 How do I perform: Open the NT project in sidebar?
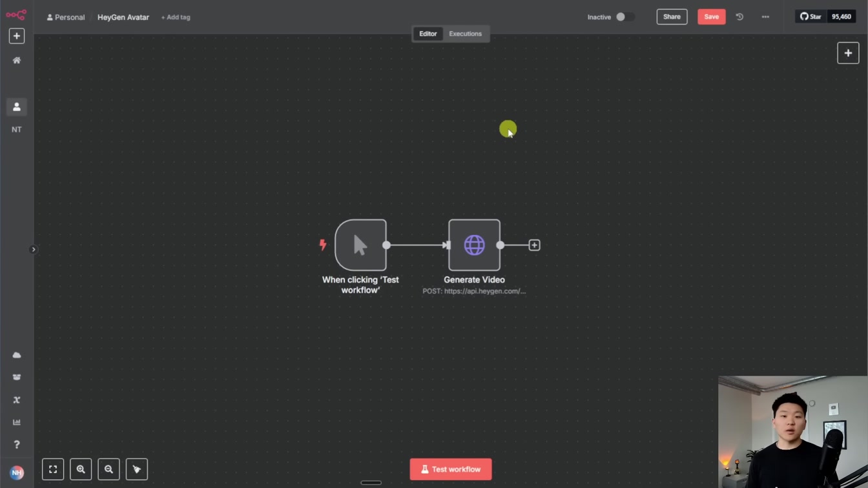click(x=17, y=130)
